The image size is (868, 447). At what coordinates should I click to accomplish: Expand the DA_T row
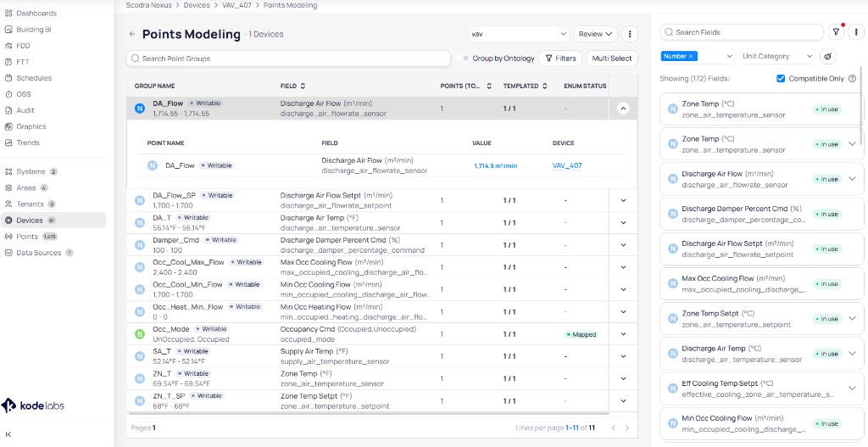pyautogui.click(x=623, y=223)
